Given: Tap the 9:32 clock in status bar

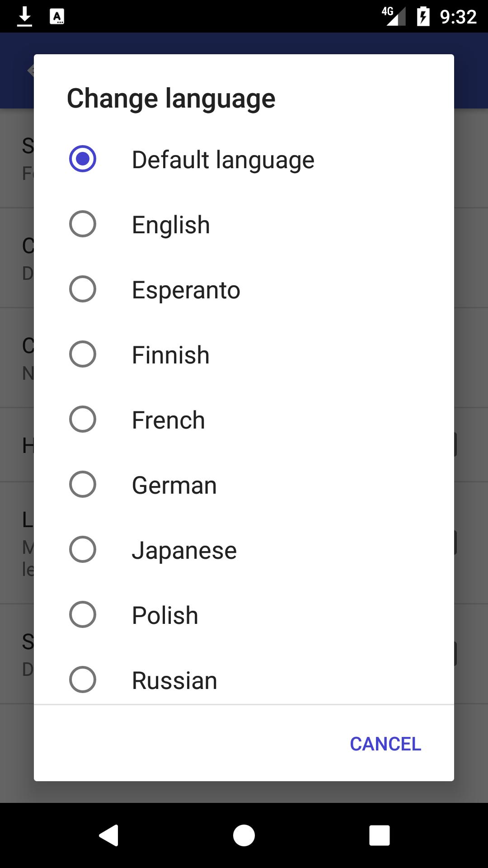Looking at the screenshot, I should tap(458, 17).
